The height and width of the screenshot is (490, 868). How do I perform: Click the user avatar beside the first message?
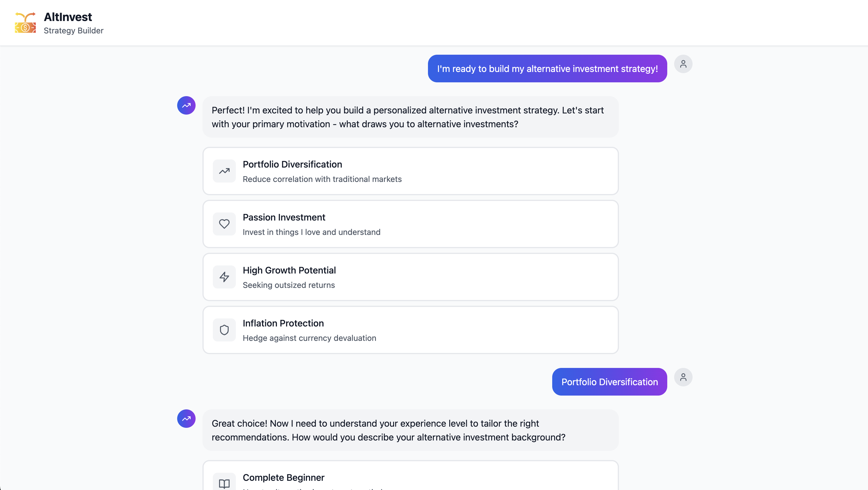point(683,64)
